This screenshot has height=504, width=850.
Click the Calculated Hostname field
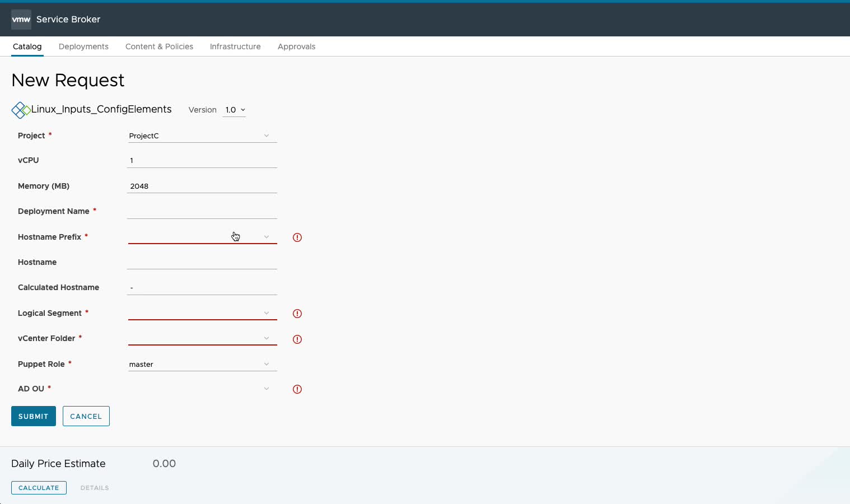pos(202,288)
